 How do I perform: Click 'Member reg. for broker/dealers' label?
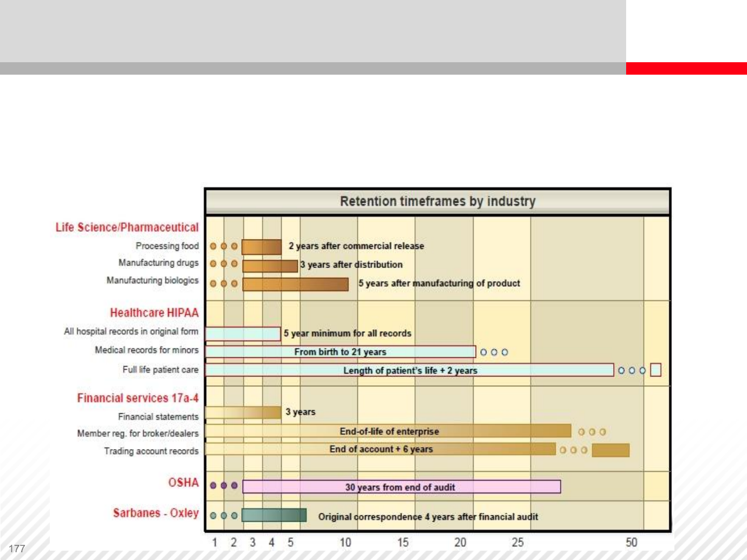coord(138,433)
